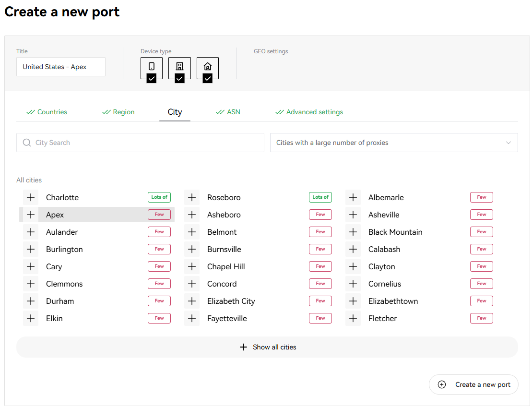This screenshot has width=532, height=408.
Task: Click the Elizabethtown city name
Action: click(393, 301)
